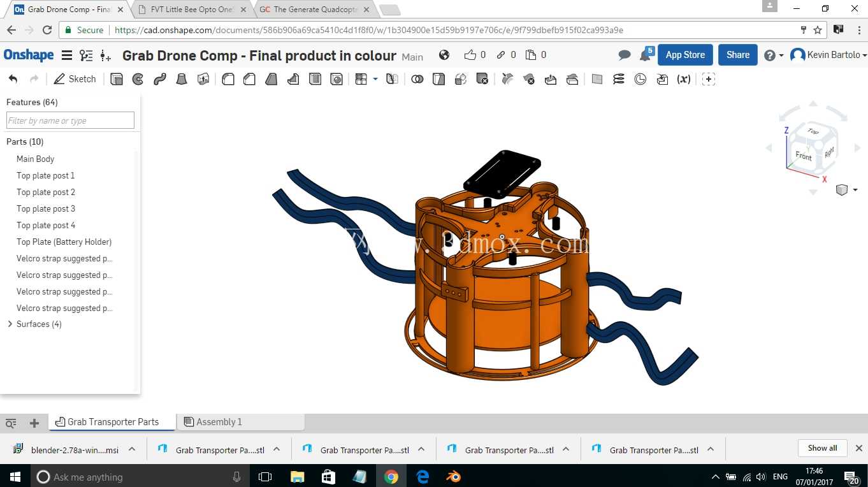Open the notifications bell
868x487 pixels.
point(646,55)
